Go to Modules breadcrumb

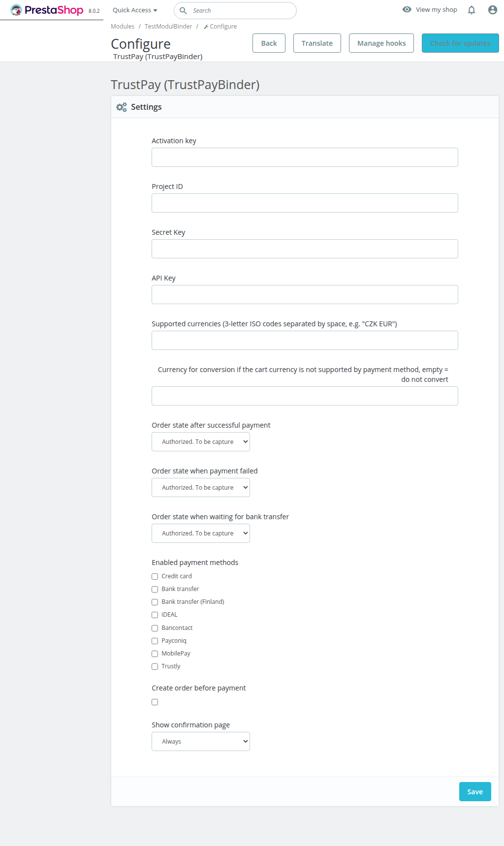point(123,27)
